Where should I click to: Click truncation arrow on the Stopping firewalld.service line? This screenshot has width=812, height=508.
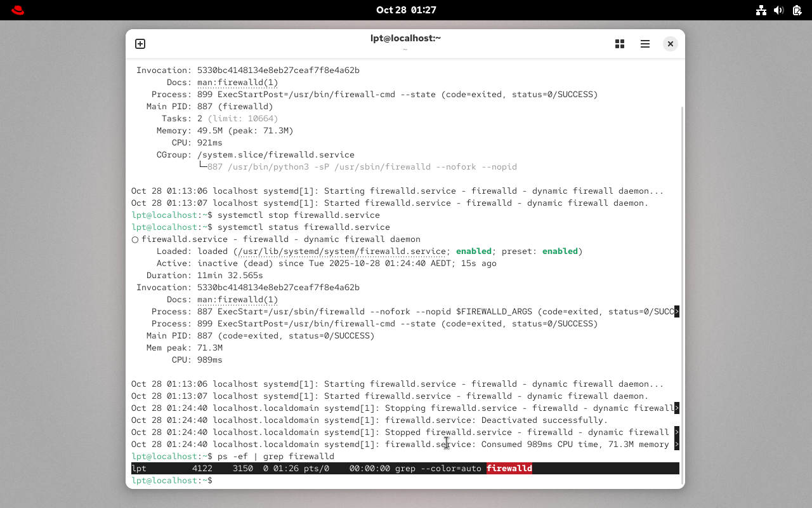(x=677, y=408)
